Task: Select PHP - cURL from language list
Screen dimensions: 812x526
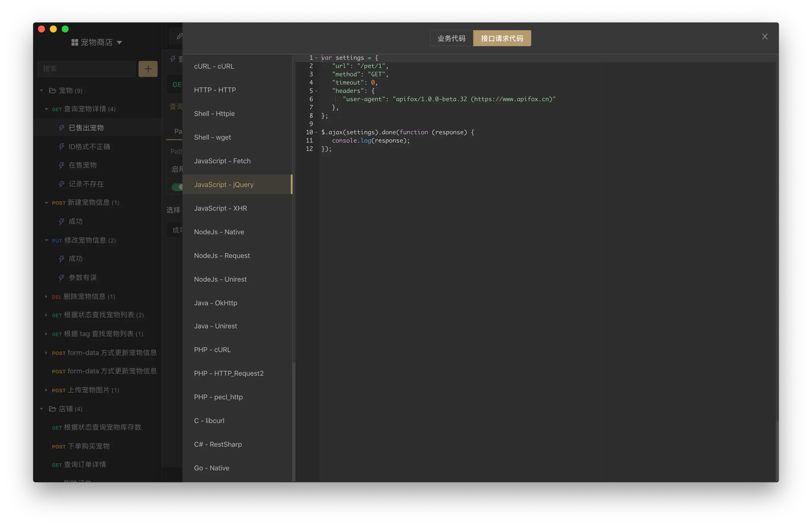Action: tap(212, 350)
